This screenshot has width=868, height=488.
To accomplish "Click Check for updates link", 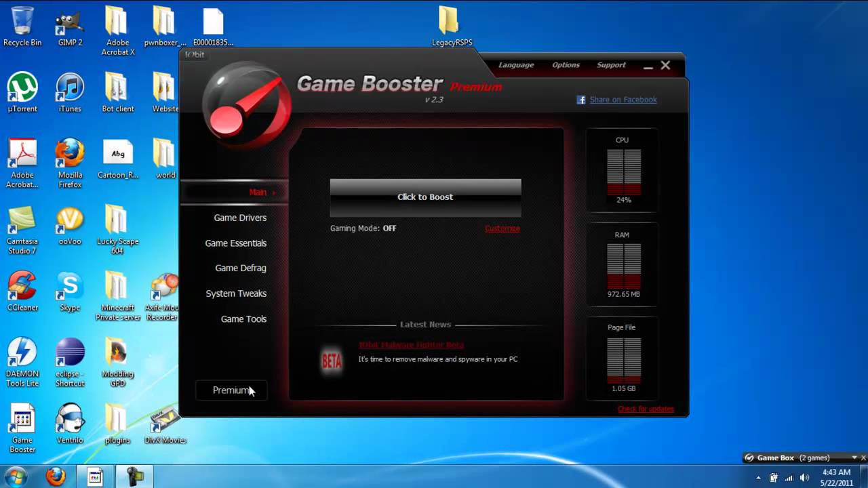I will [x=646, y=409].
